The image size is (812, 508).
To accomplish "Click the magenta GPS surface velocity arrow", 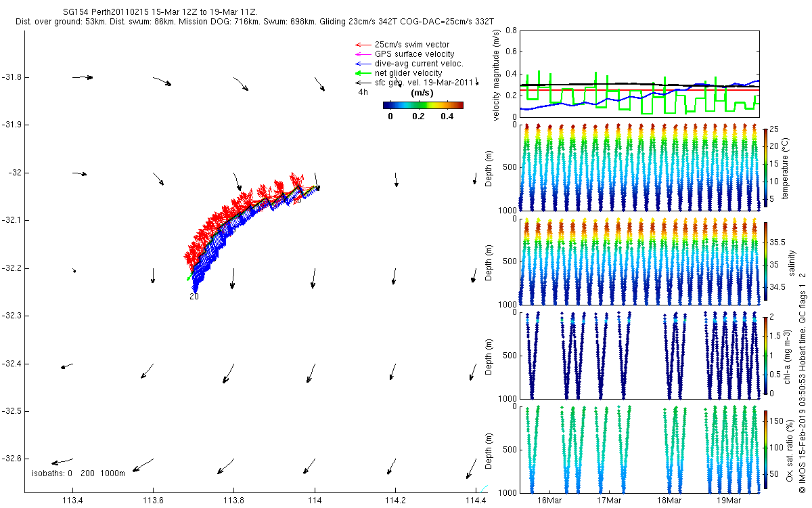I will [x=363, y=54].
